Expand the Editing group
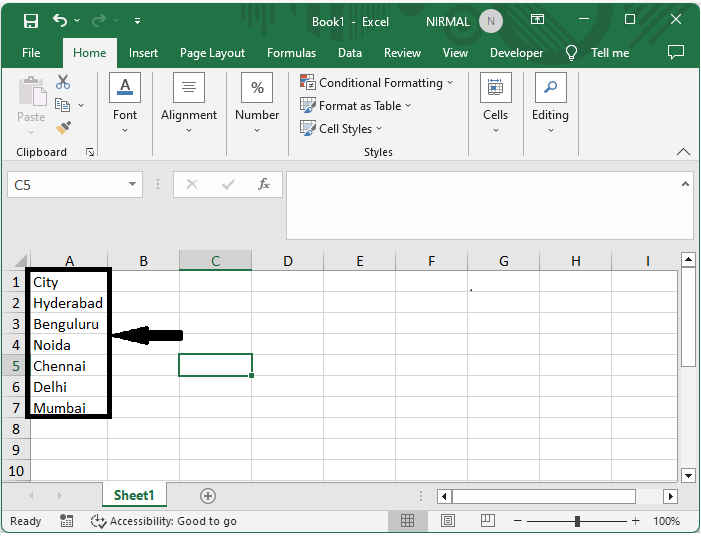The width and height of the screenshot is (701, 536). pos(550,103)
